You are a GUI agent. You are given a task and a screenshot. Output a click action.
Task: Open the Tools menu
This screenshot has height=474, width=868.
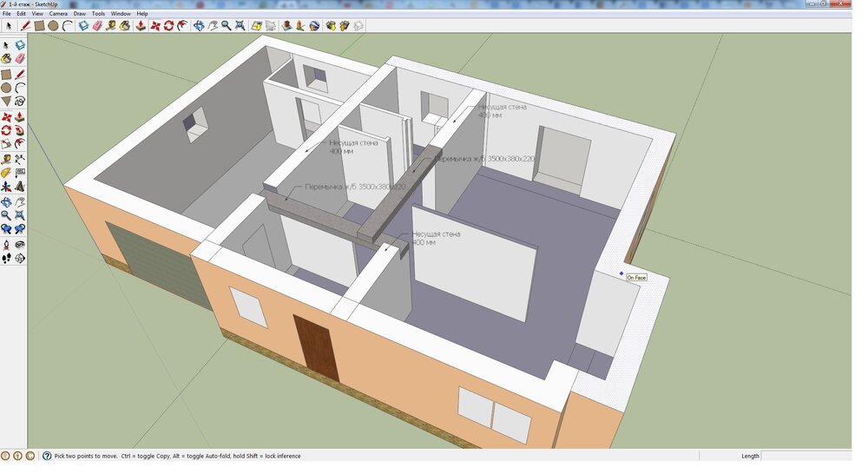pyautogui.click(x=99, y=14)
